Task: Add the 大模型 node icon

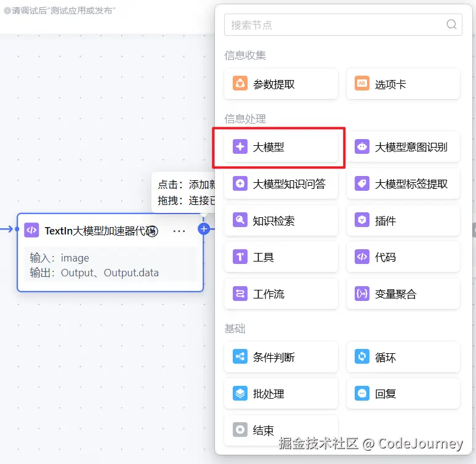Action: (x=240, y=147)
